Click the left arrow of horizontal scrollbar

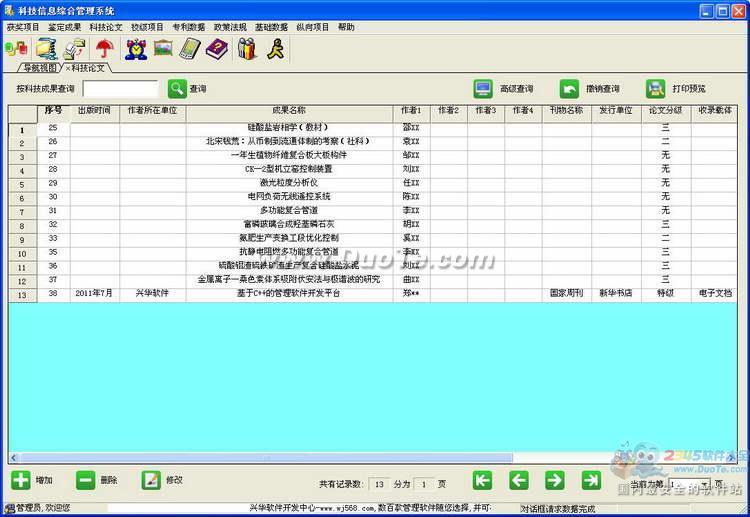point(13,458)
